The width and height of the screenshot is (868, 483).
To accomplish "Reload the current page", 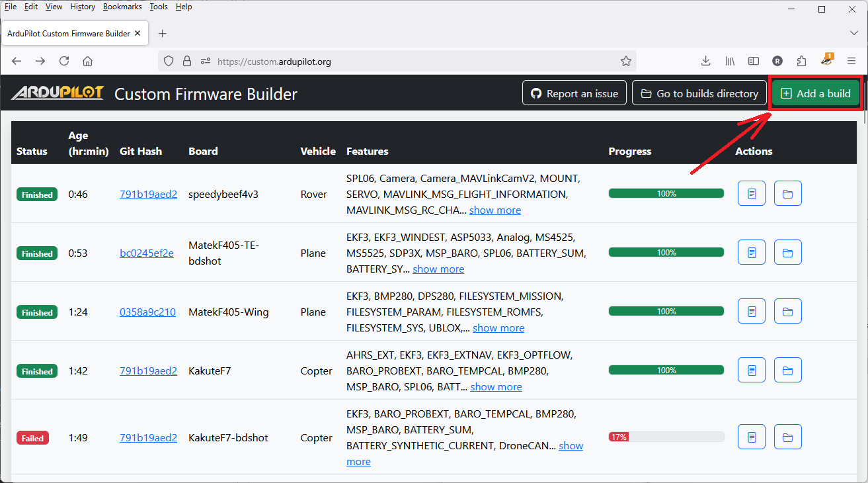I will point(64,61).
